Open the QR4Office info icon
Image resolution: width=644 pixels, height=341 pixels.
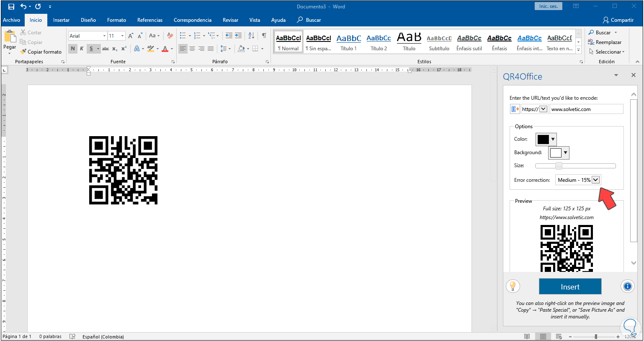click(627, 287)
